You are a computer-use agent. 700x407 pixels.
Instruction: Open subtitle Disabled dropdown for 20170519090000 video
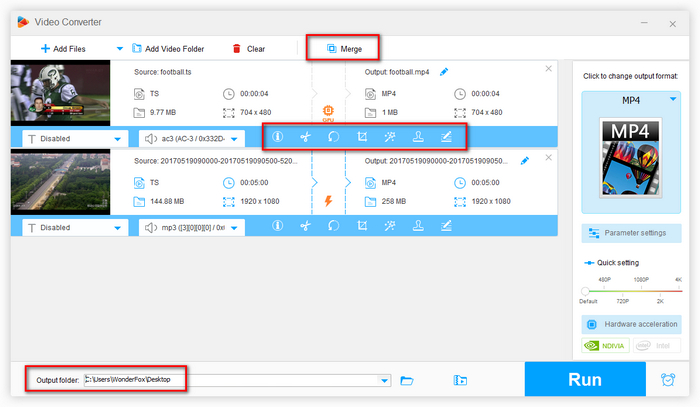click(75, 228)
